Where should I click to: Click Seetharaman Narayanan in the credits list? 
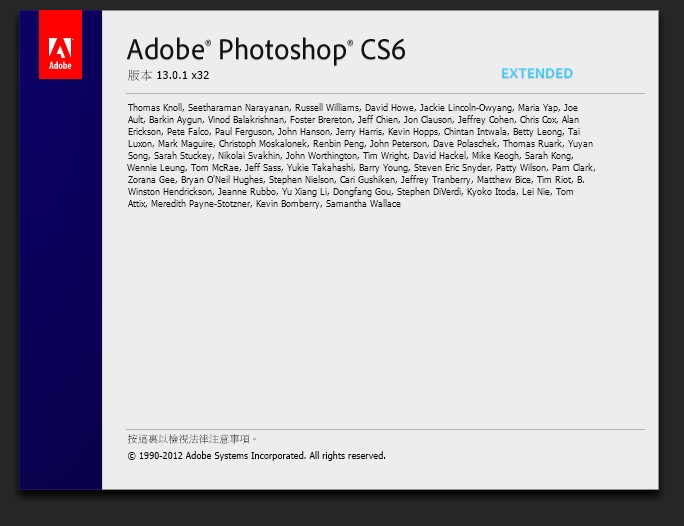point(238,108)
